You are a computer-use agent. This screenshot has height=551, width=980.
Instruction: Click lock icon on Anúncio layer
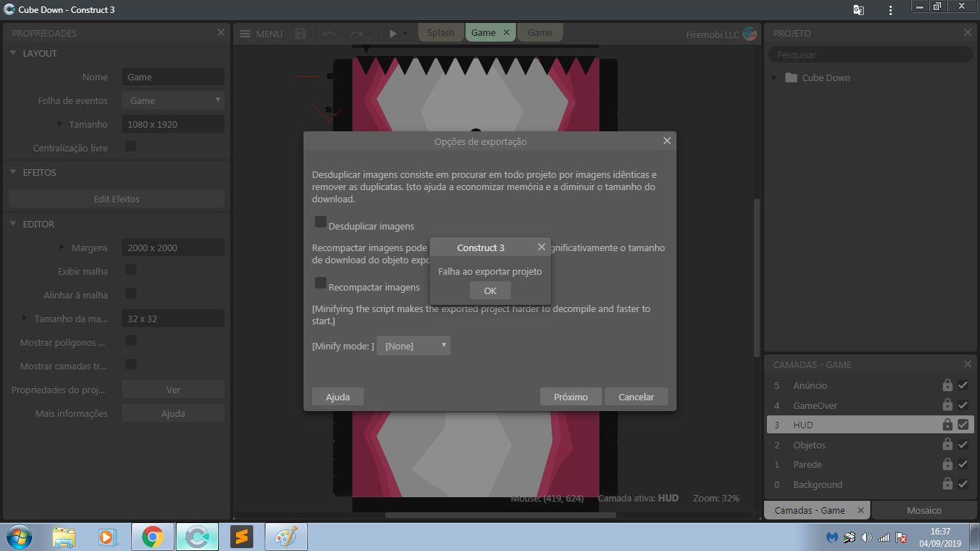(948, 385)
